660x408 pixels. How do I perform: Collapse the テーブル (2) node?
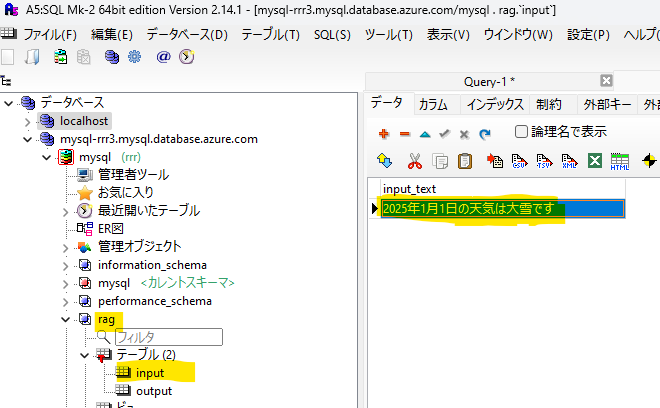[85, 356]
